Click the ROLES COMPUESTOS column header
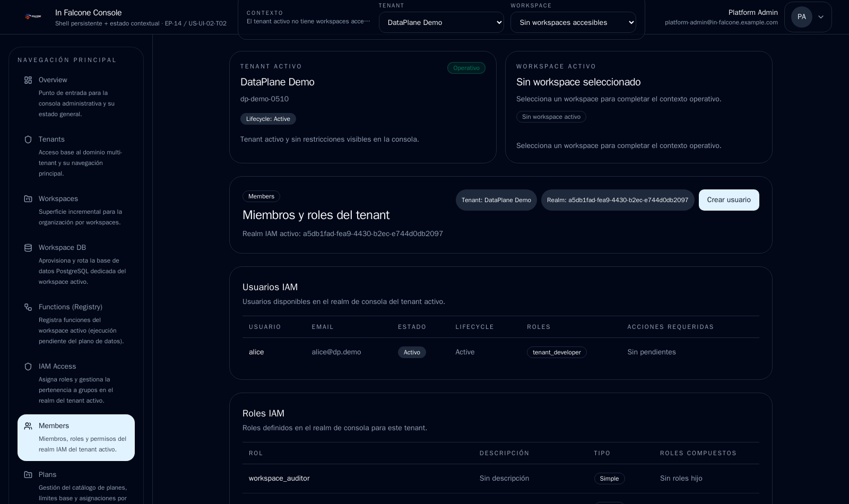This screenshot has width=849, height=504. [698, 453]
